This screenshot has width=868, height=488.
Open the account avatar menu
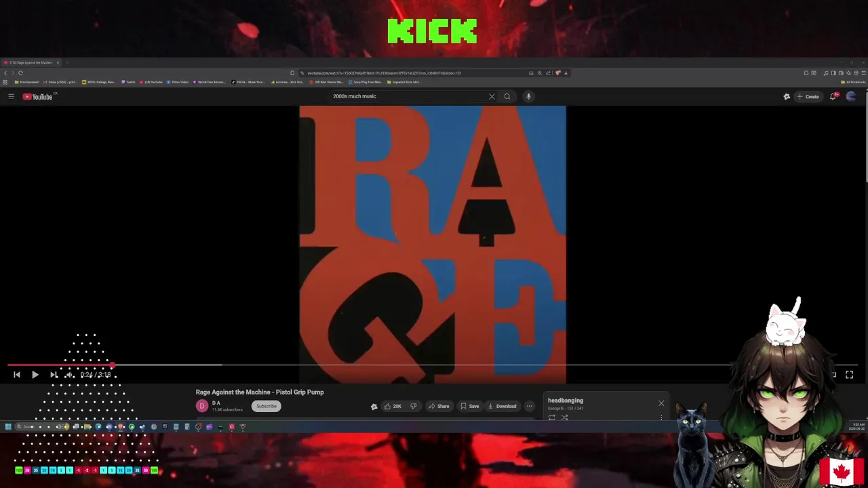click(851, 96)
